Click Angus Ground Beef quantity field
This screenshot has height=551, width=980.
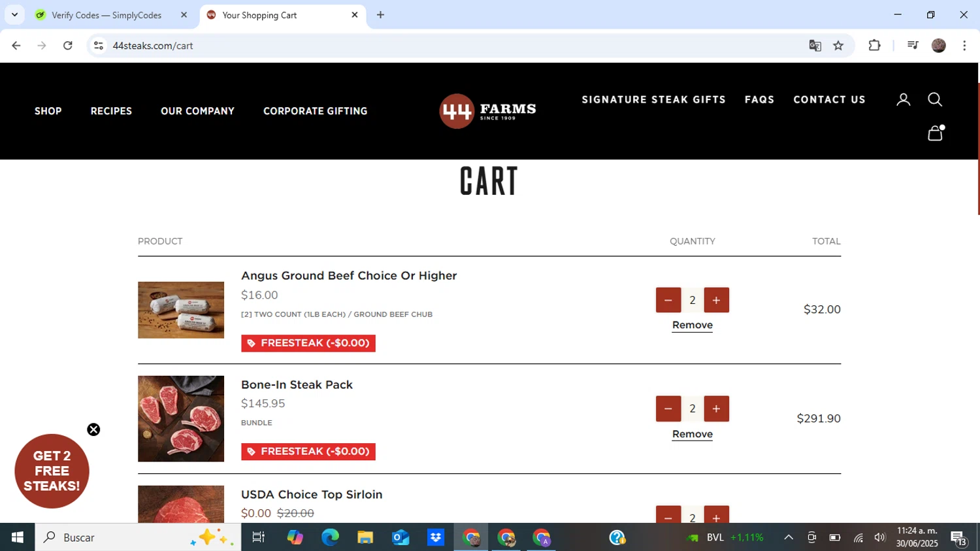click(x=693, y=300)
